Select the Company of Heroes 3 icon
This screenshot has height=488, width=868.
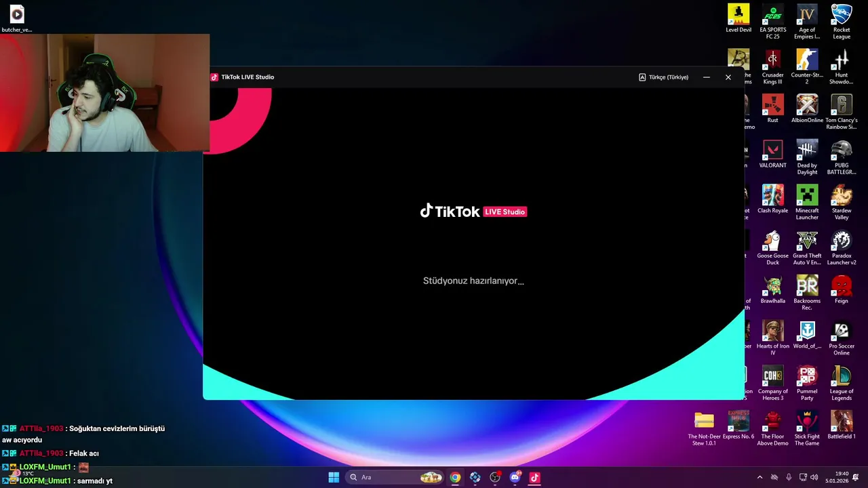(773, 384)
